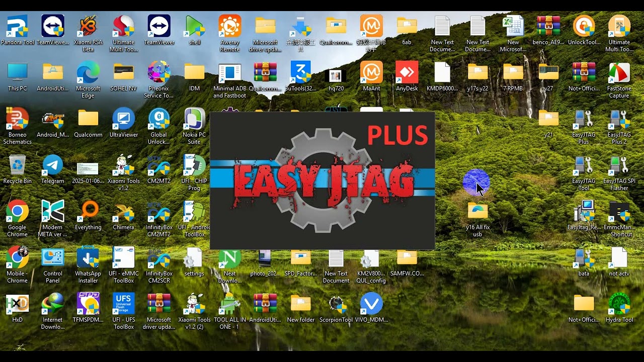Screen dimensions: 644x362
Task: Select the shell desktop shortcut
Action: tap(195, 30)
